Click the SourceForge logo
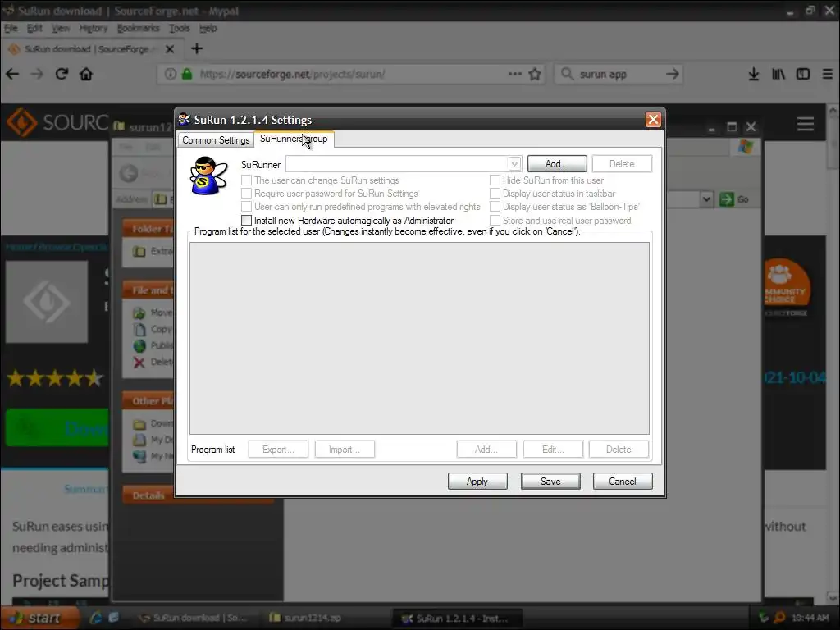This screenshot has height=630, width=840. 57,123
